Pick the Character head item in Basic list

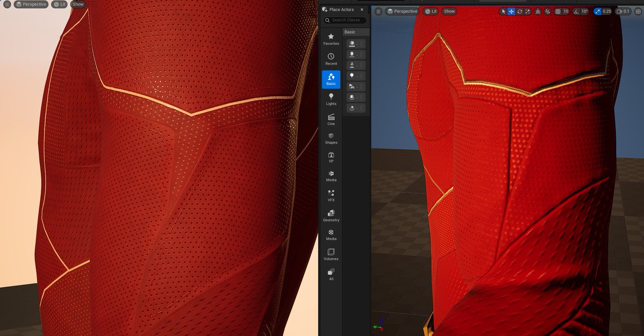356,54
